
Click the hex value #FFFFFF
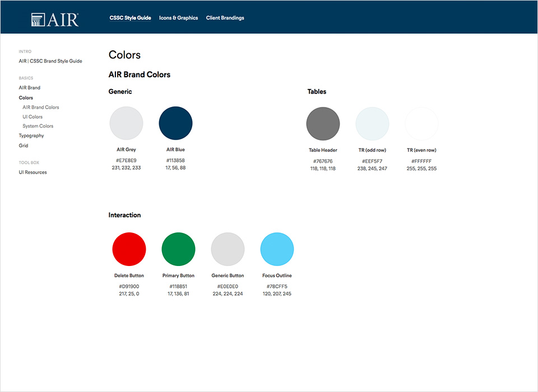click(x=421, y=161)
